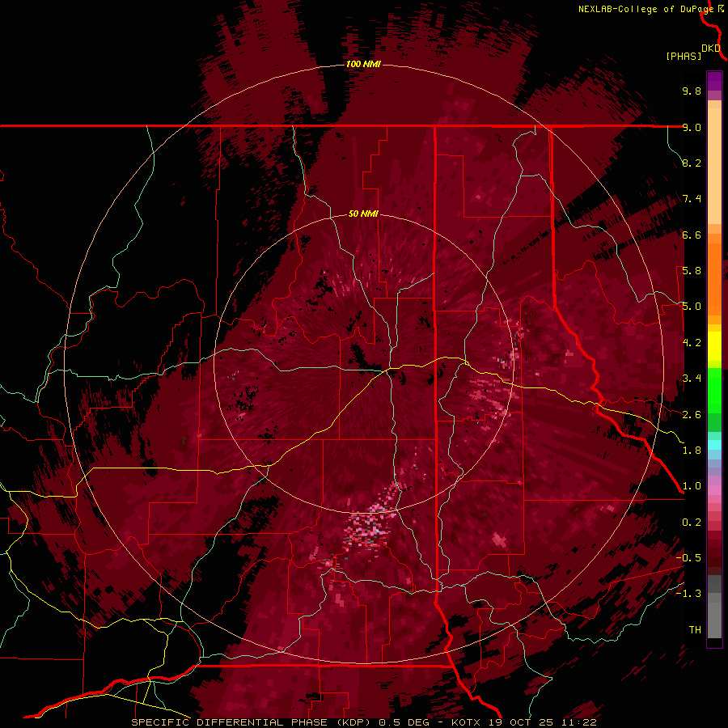
Task: Click the 1.8 legend value
Action: pyautogui.click(x=692, y=451)
